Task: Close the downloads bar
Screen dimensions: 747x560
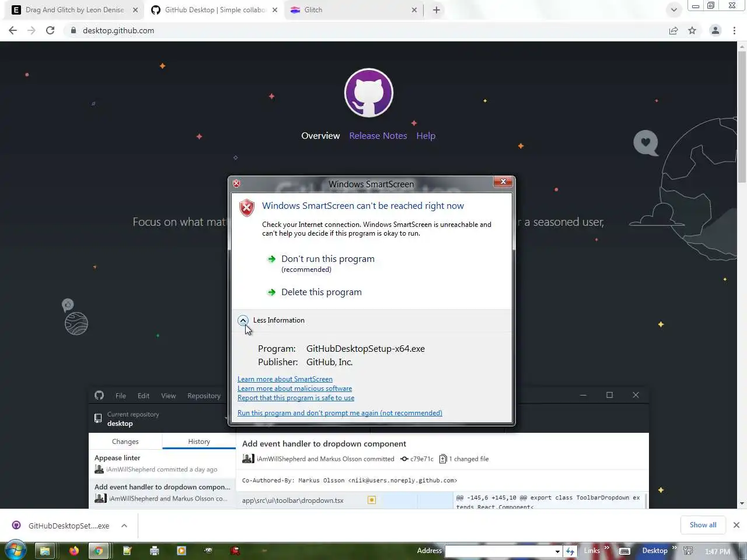Action: (736, 525)
